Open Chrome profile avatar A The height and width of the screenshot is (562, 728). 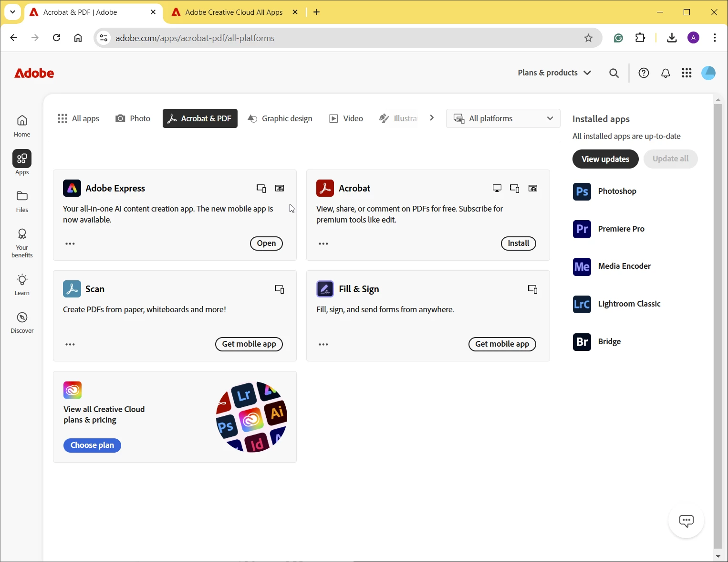coord(693,38)
